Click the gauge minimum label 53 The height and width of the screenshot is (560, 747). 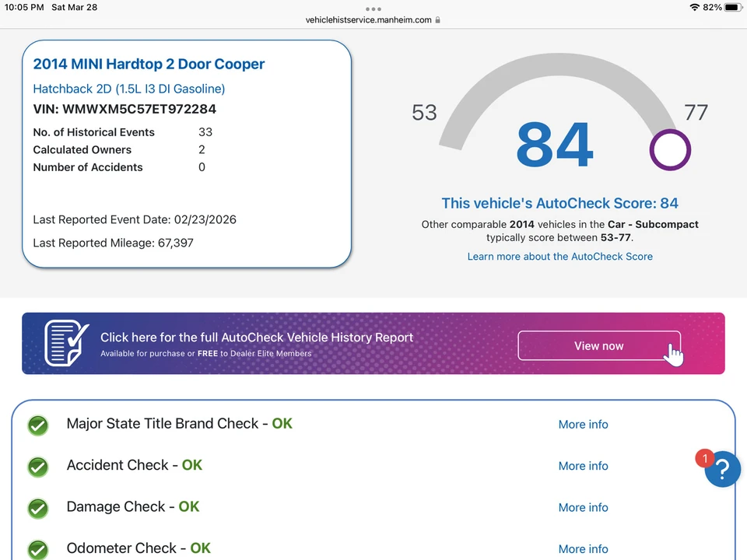pos(424,112)
